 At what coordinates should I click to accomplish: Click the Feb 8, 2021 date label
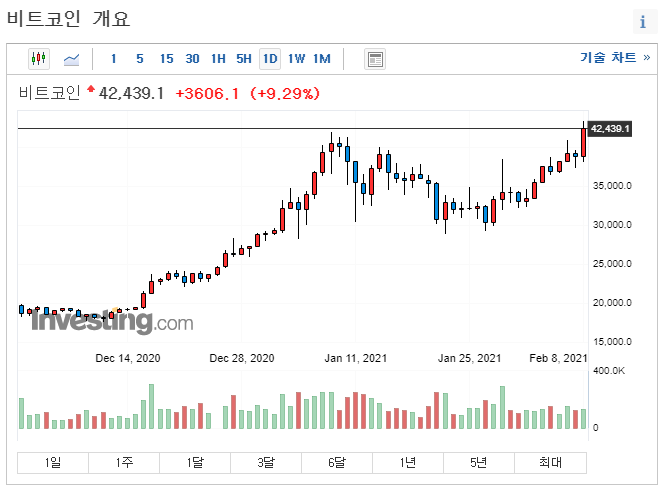(558, 358)
